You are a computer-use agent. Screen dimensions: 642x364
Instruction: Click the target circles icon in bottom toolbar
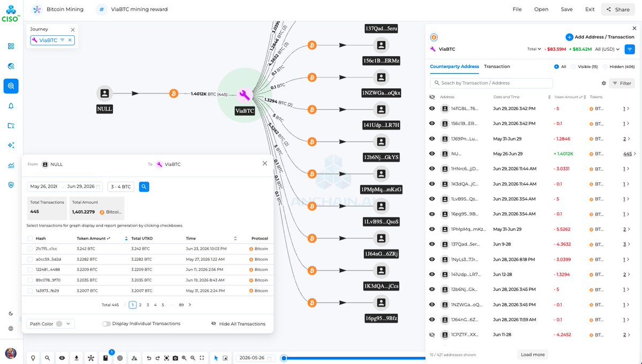click(x=120, y=358)
